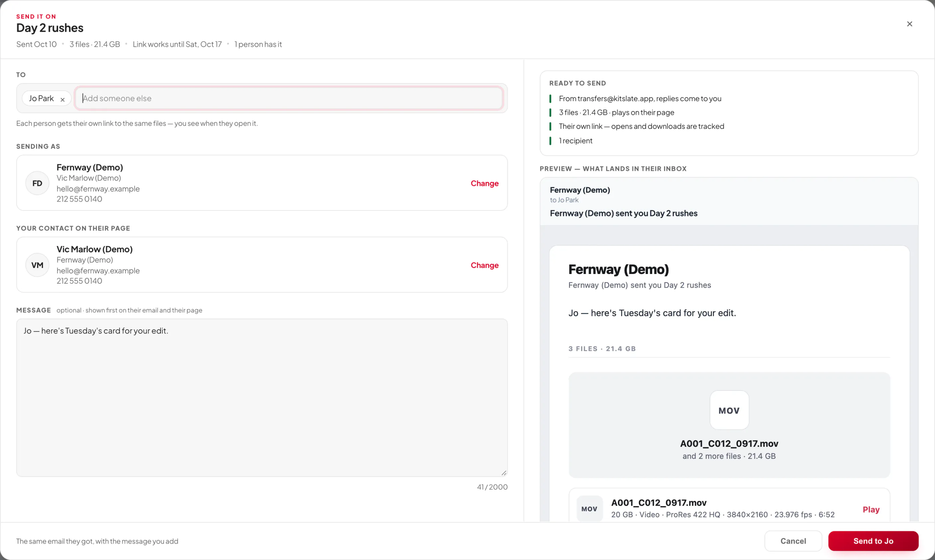The height and width of the screenshot is (560, 935).
Task: Click 'and 2 more files · 21.4 GB'
Action: 729,456
